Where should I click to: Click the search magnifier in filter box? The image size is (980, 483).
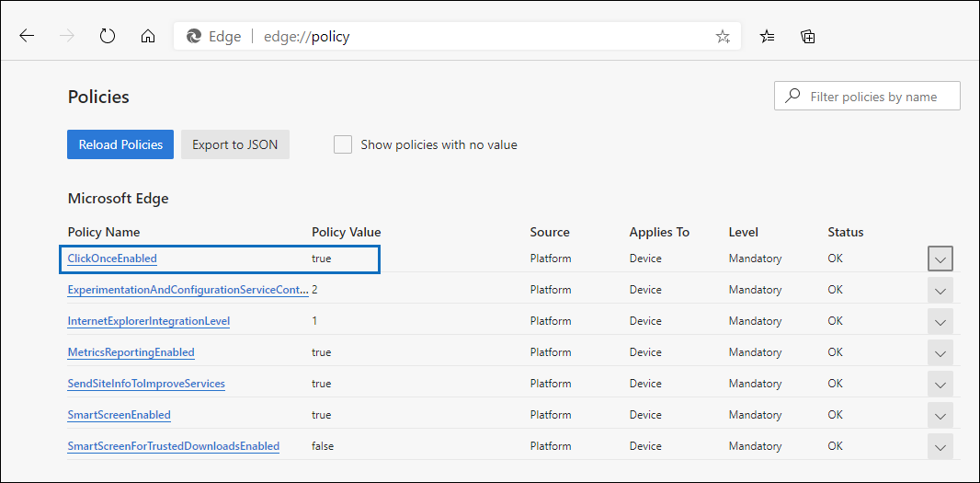[792, 97]
